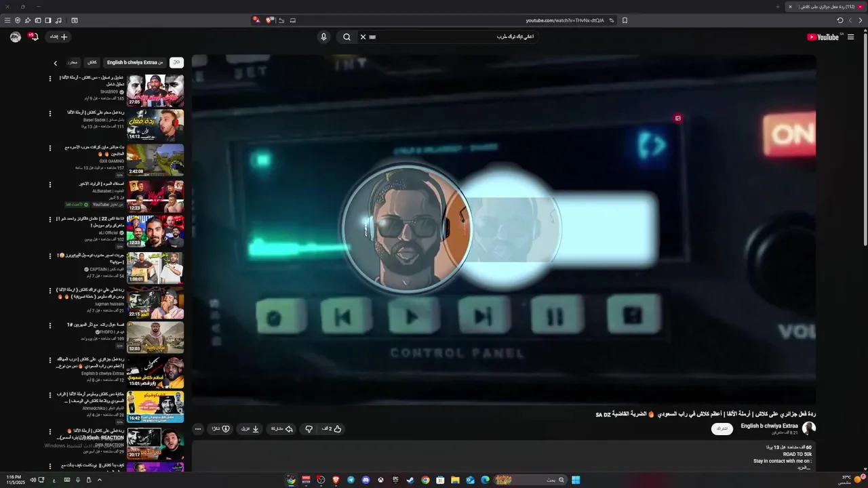
Task: Navigate forward in browser toolbar
Action: (x=850, y=20)
